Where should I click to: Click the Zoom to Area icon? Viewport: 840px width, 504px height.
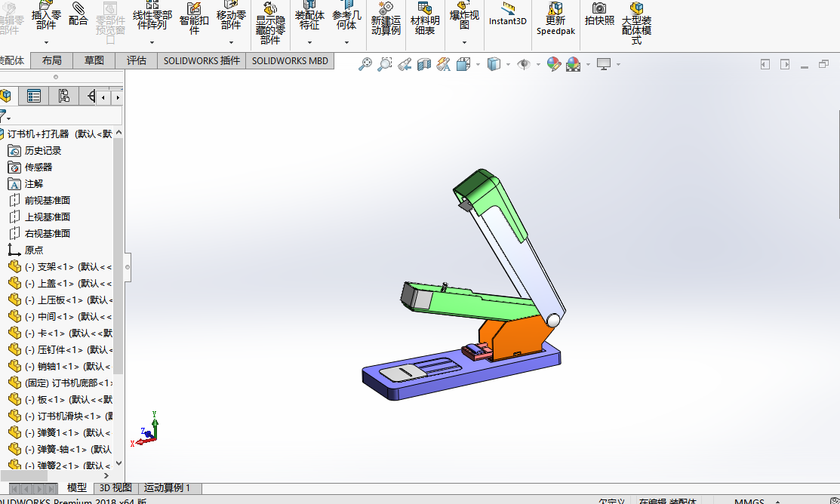[x=385, y=64]
